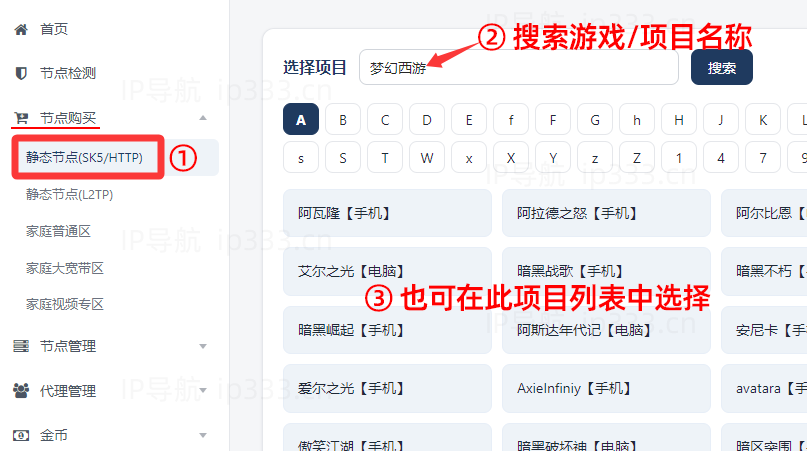Select lowercase f letter filter
This screenshot has width=807, height=451.
coord(511,119)
